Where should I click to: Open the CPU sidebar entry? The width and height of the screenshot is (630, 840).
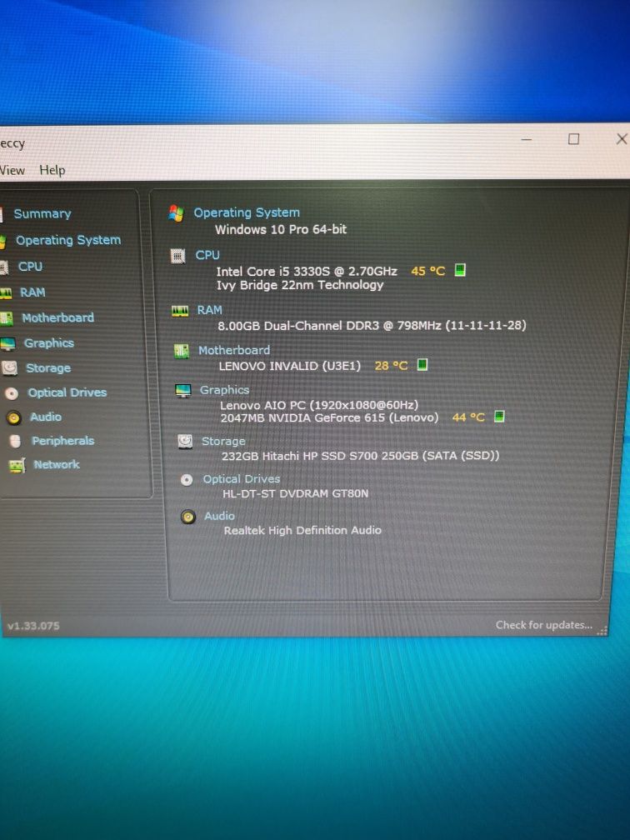30,267
